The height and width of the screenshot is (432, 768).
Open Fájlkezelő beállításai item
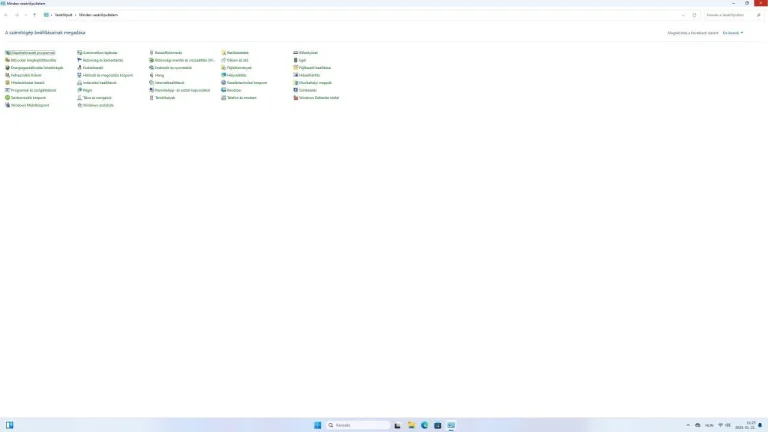[x=312, y=68]
